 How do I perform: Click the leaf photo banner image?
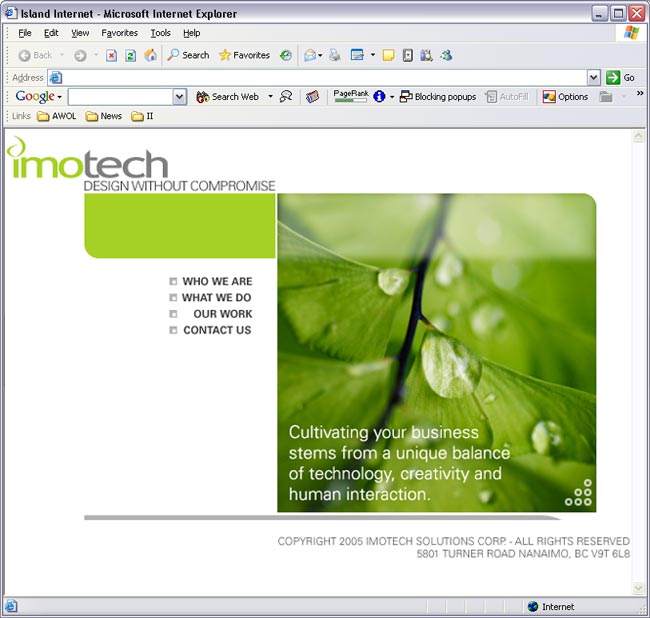437,353
